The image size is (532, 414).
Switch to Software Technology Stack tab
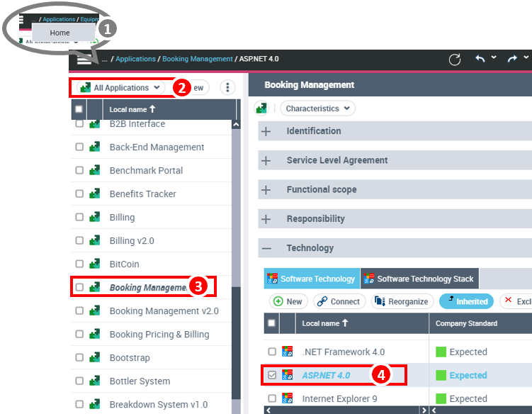[419, 279]
